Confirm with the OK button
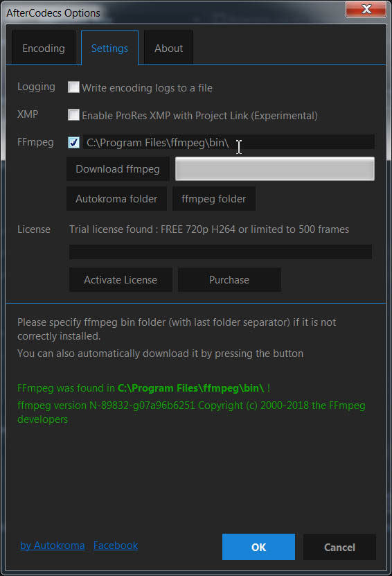The width and height of the screenshot is (392, 576). tap(258, 547)
